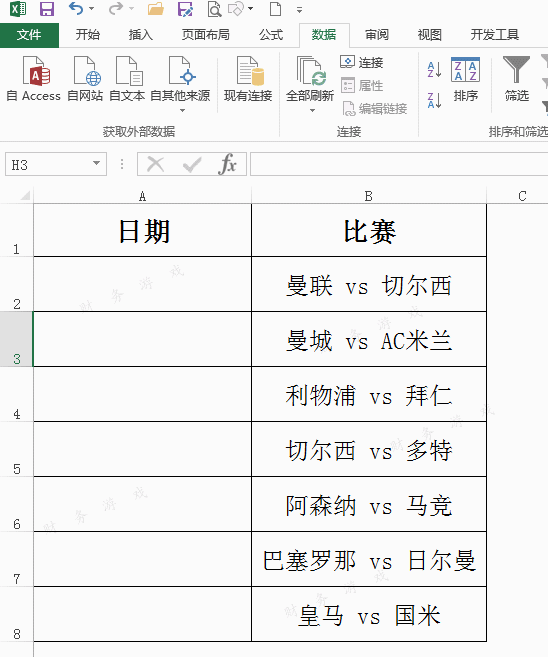The height and width of the screenshot is (657, 548).
Task: Click the Redo arrow icon
Action: pos(115,8)
